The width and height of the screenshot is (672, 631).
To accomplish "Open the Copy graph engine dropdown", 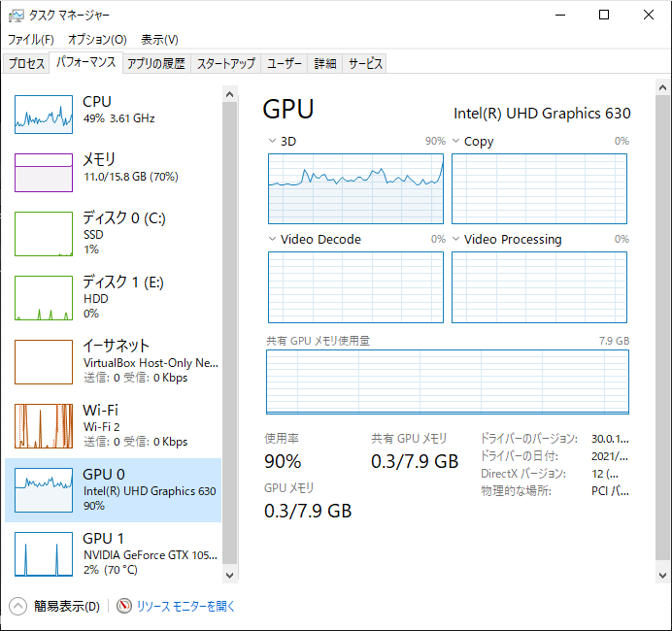I will (455, 142).
